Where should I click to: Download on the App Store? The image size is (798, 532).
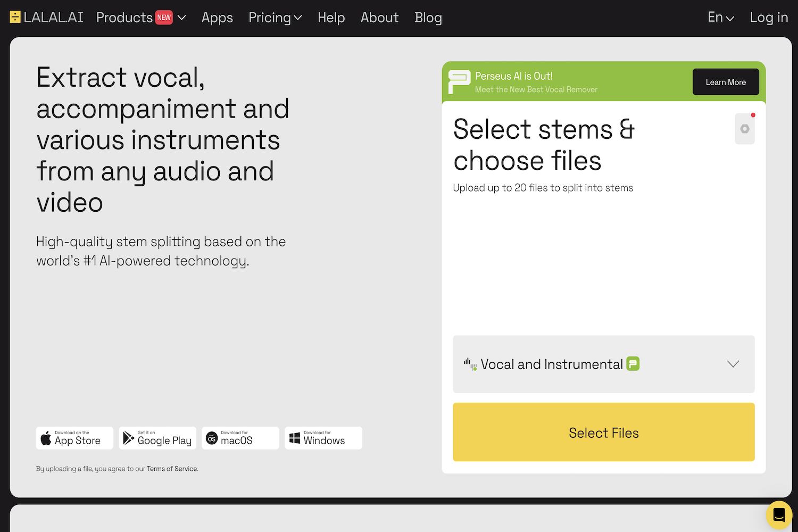click(x=74, y=438)
